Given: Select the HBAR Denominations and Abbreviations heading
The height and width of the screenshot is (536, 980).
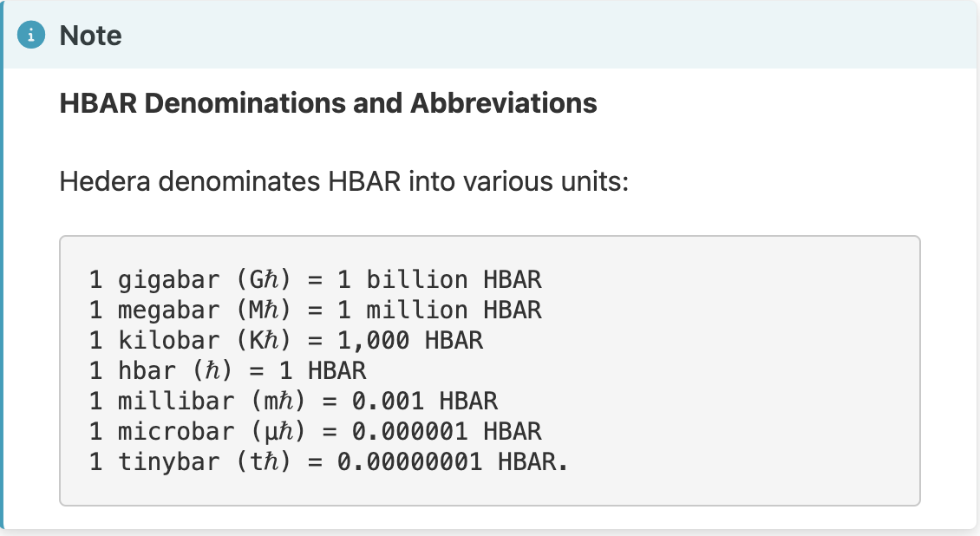Looking at the screenshot, I should click(328, 103).
